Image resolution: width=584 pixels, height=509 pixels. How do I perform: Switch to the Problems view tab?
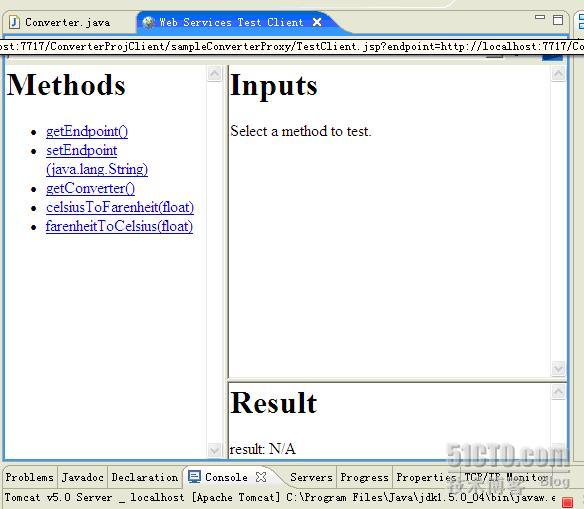coord(29,477)
